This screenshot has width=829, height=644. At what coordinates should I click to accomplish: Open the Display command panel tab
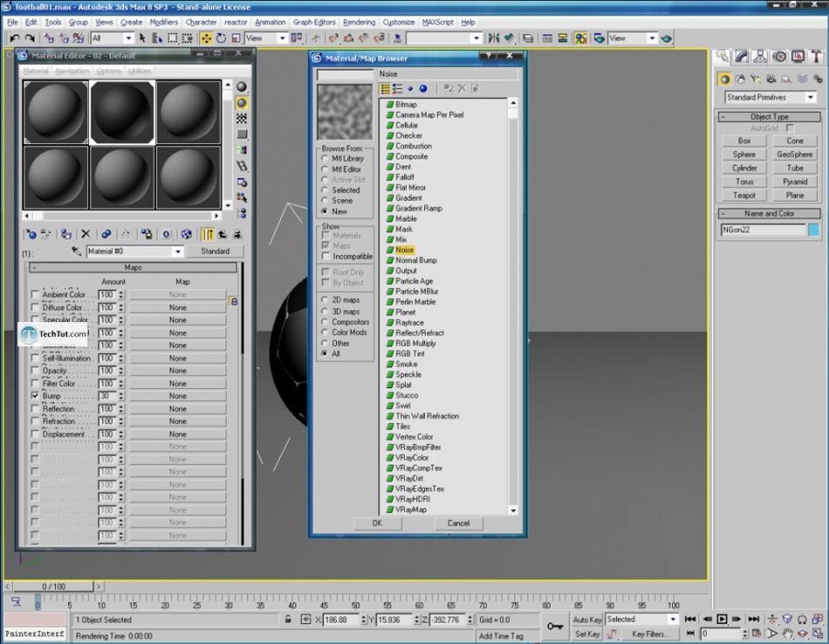coord(798,57)
